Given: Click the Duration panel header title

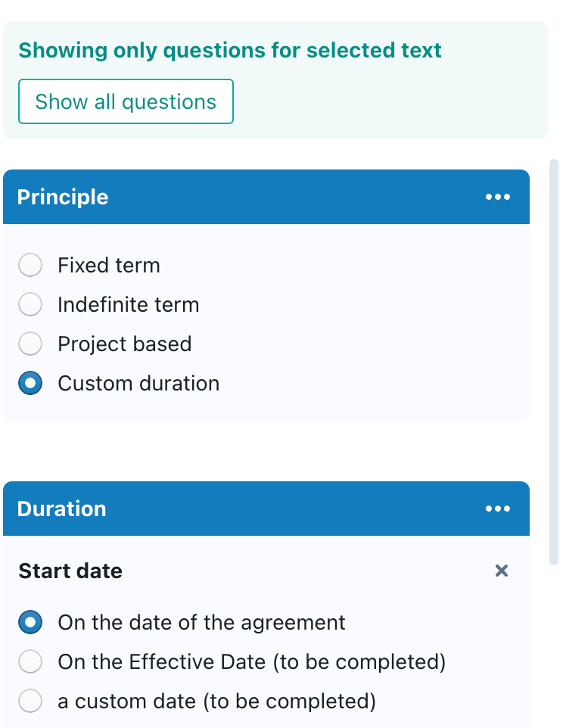Looking at the screenshot, I should 61,509.
